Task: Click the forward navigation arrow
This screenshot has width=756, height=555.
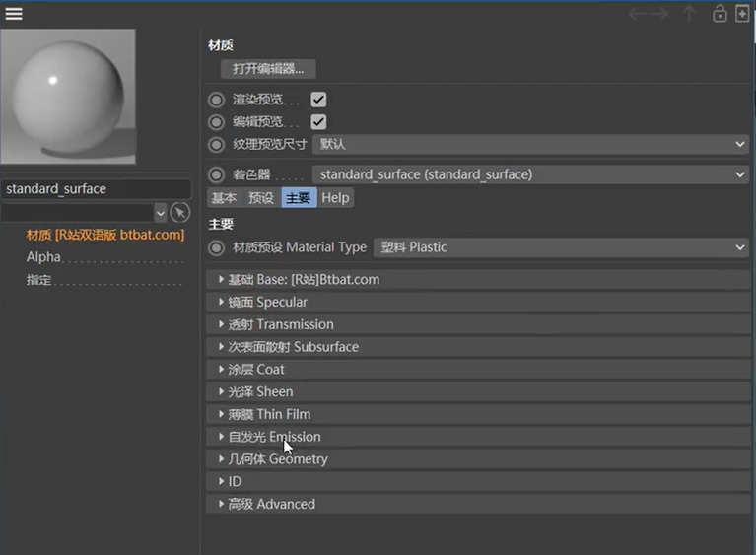Action: pos(659,14)
